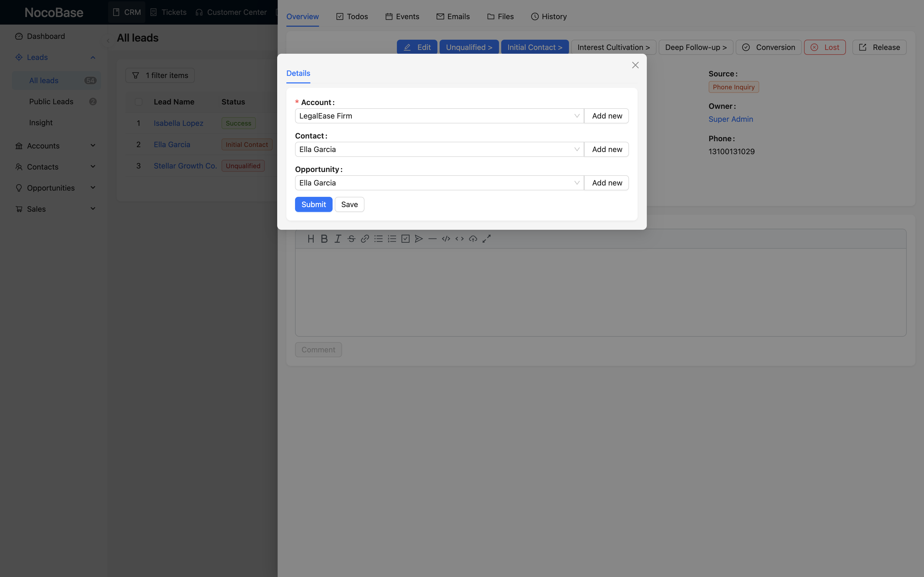
Task: Submit the Details form
Action: [313, 204]
